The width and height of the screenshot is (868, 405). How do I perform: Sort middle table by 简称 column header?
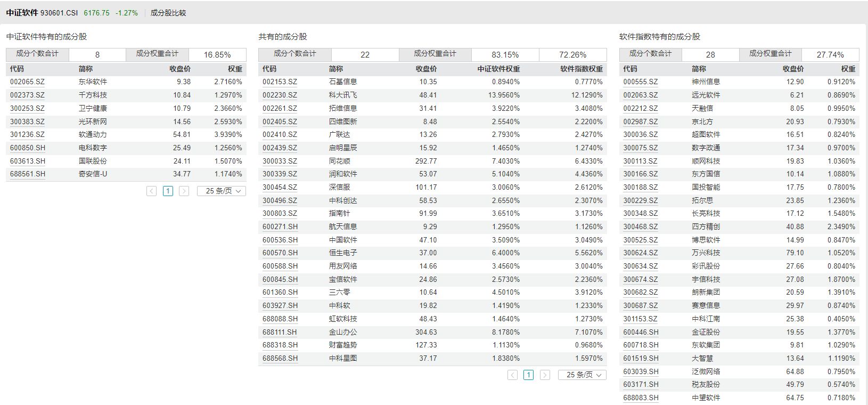(336, 69)
